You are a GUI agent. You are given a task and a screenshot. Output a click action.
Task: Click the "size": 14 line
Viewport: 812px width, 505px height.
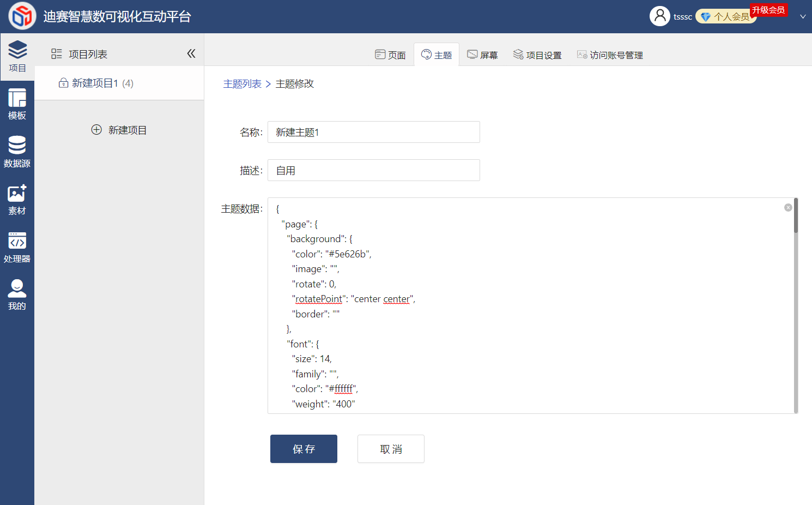click(312, 359)
